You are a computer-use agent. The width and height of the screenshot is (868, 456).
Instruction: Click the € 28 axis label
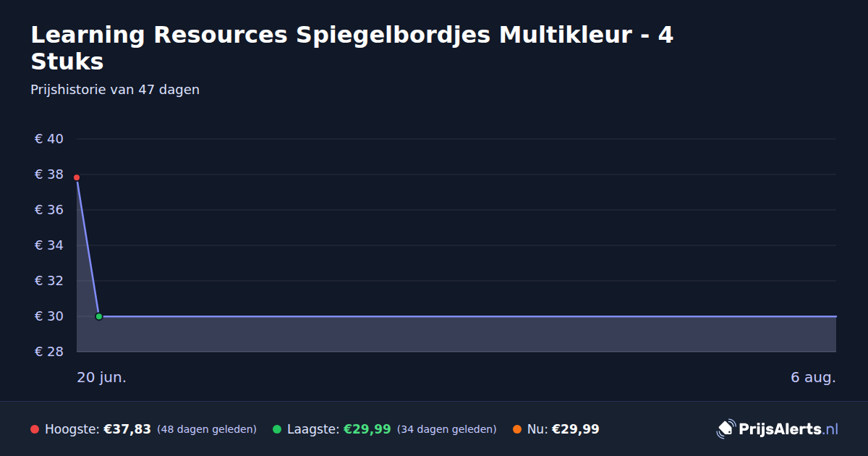49,352
